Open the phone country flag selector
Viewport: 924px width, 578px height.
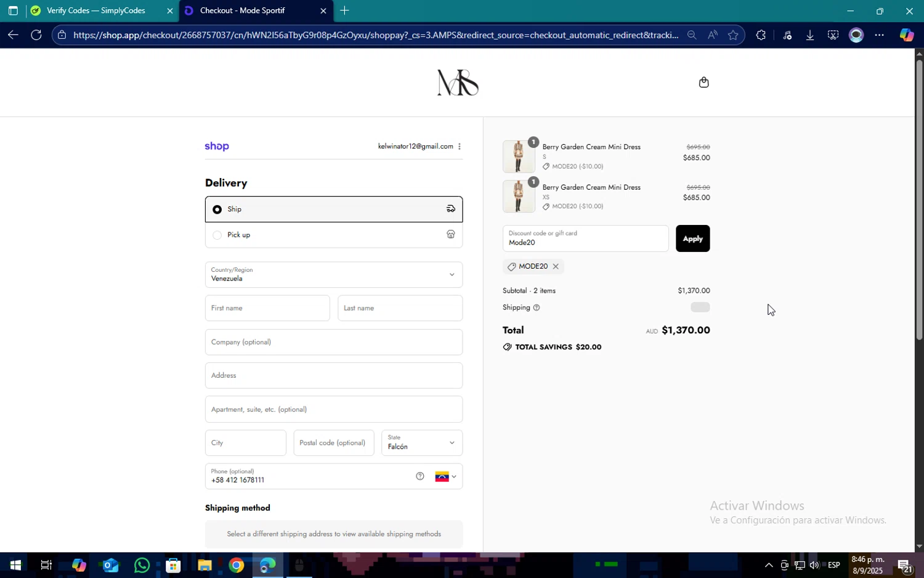[x=446, y=476]
